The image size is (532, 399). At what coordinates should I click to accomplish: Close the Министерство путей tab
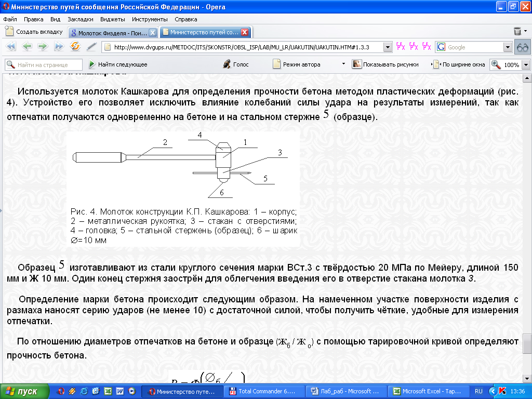[x=245, y=32]
